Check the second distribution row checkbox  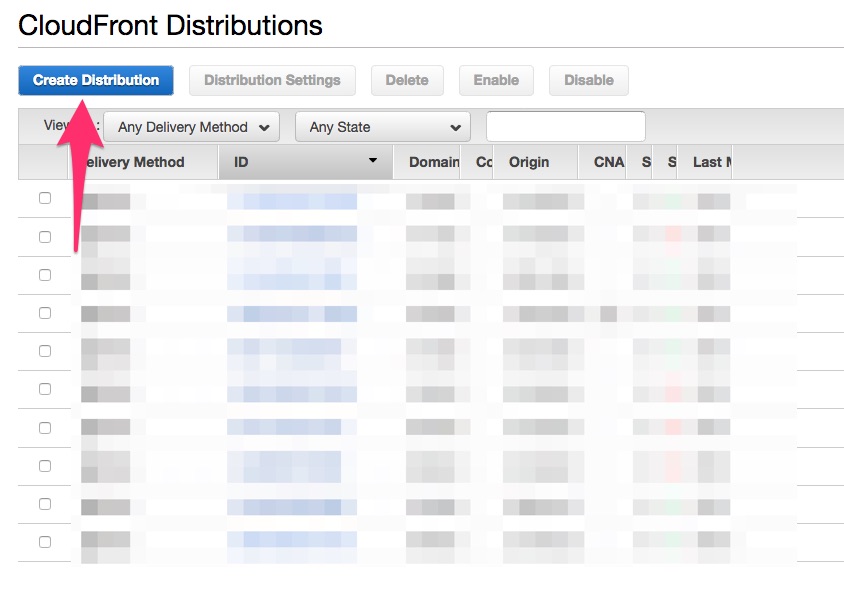43,237
